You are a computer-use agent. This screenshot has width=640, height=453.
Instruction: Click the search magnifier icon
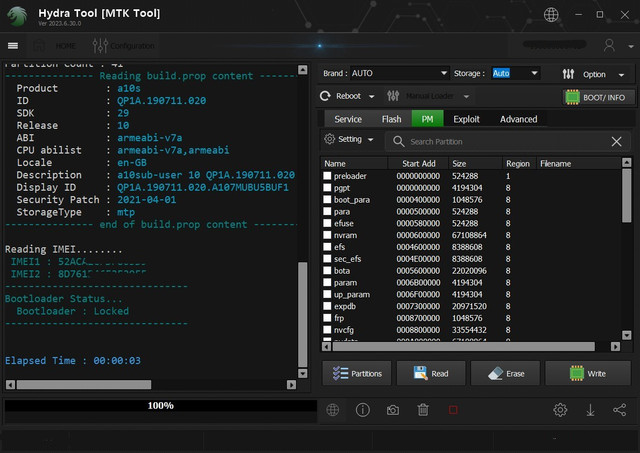click(398, 142)
